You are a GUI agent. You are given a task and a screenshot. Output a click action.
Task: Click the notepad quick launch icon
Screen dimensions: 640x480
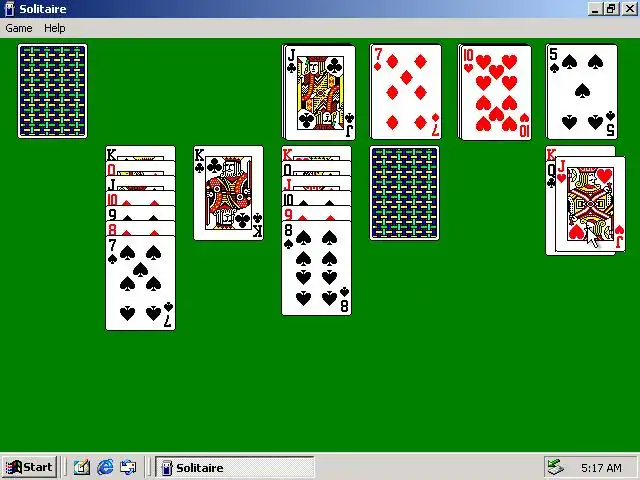point(82,467)
